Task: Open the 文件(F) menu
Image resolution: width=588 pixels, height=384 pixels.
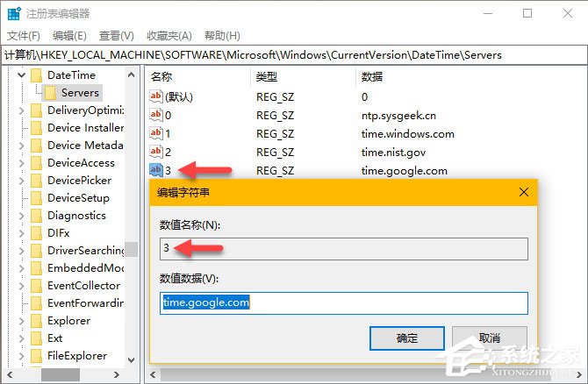Action: tap(23, 36)
